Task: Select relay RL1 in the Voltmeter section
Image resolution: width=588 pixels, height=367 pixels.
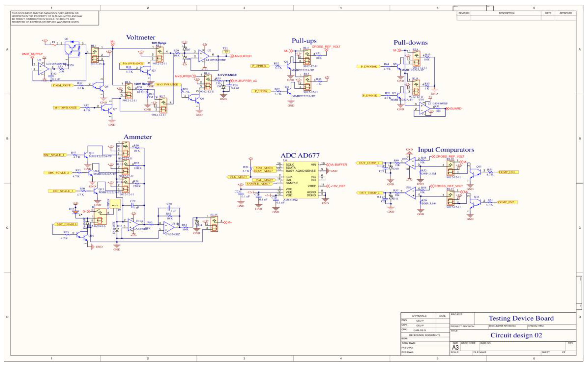Action: click(95, 55)
